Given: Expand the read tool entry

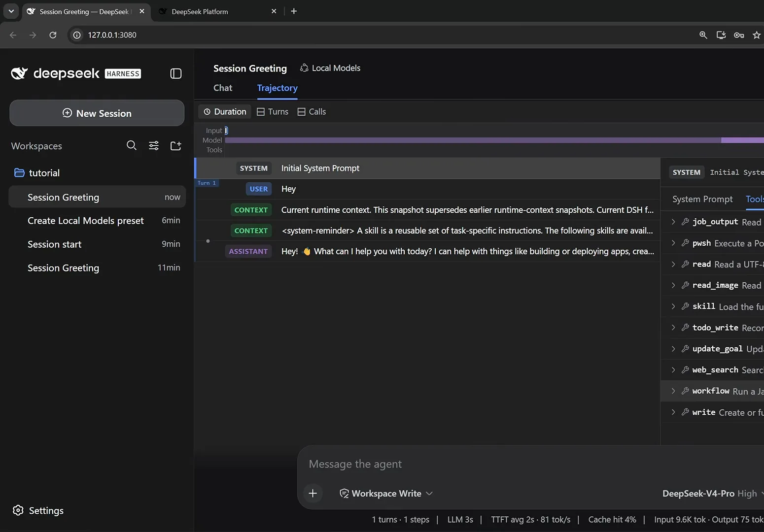Looking at the screenshot, I should coord(673,264).
